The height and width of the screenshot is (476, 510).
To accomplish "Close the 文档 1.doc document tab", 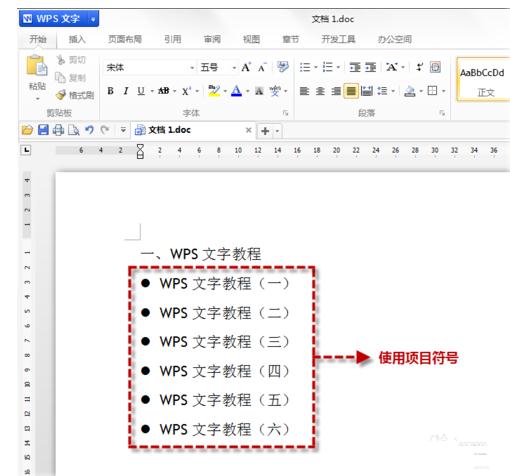I will tap(248, 130).
